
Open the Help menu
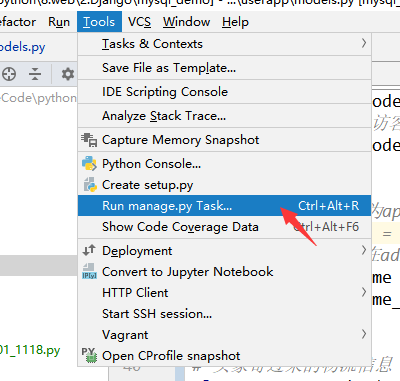[x=235, y=22]
